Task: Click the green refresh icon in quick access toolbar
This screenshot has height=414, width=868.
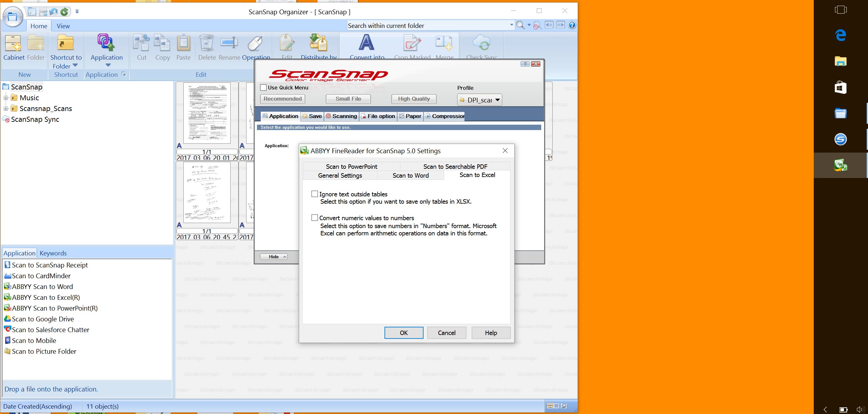Action: click(64, 12)
